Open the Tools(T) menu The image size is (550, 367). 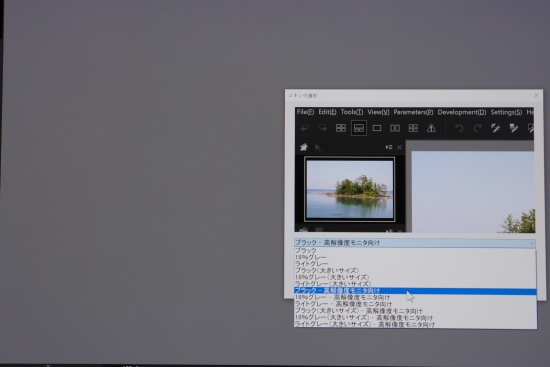pyautogui.click(x=351, y=112)
